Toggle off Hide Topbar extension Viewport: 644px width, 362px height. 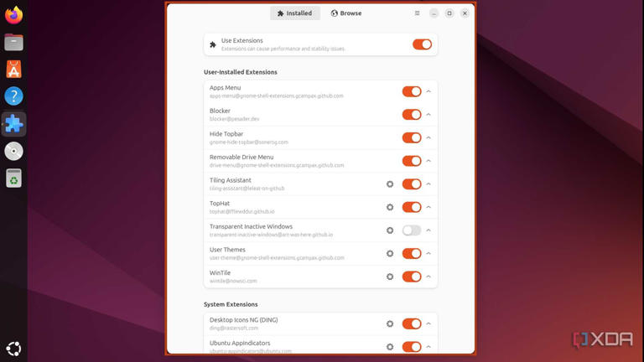point(412,138)
